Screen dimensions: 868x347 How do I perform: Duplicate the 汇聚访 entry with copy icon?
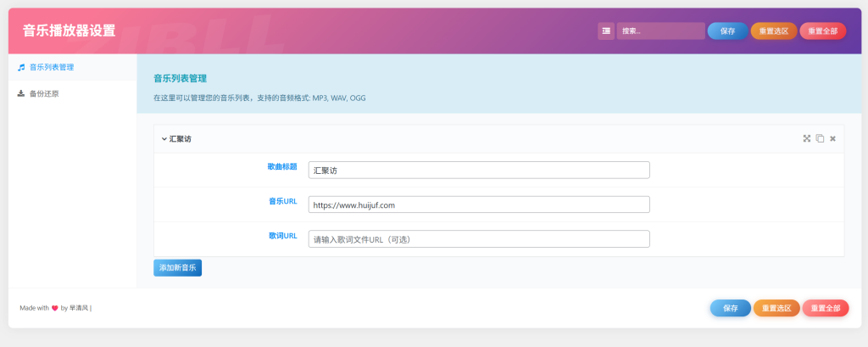click(x=820, y=138)
